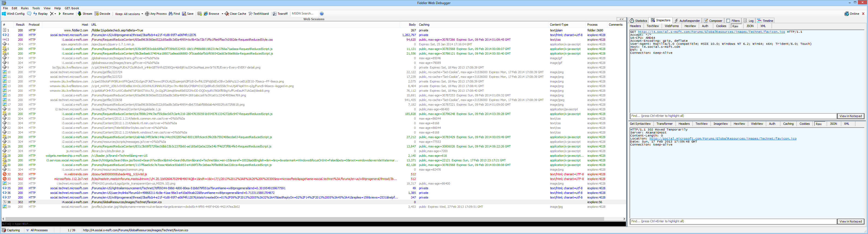Image resolution: width=868 pixels, height=234 pixels.
Task: Toggle Stream mode in the toolbar
Action: pos(85,14)
